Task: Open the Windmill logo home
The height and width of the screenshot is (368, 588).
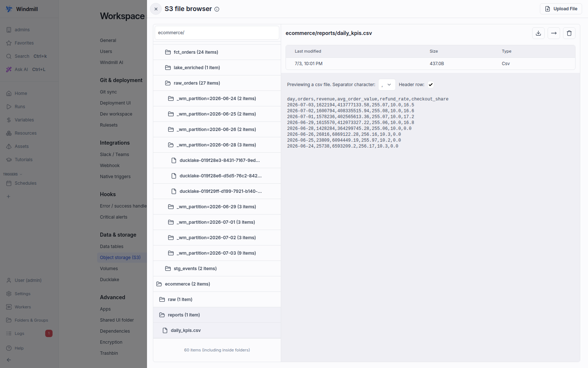Action: tap(22, 9)
